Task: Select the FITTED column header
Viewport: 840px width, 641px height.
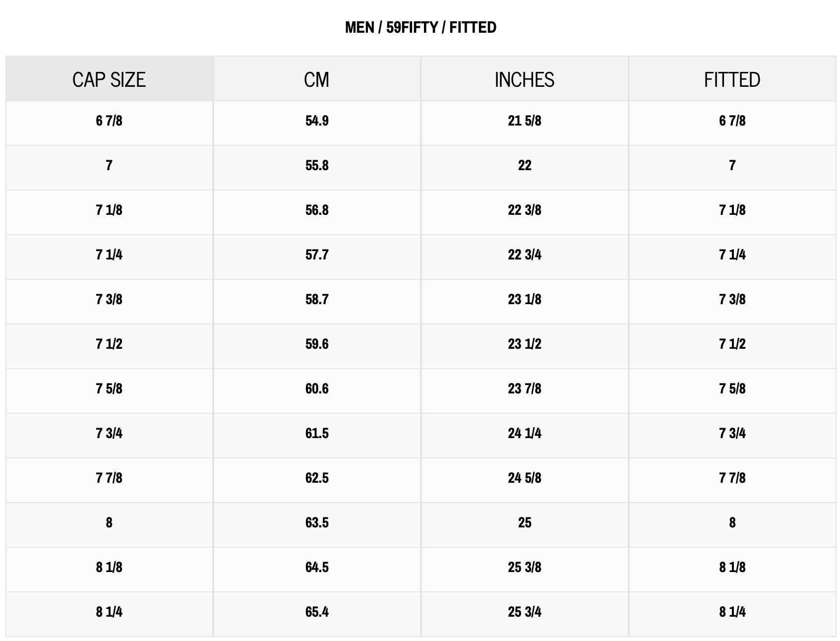Action: 732,79
